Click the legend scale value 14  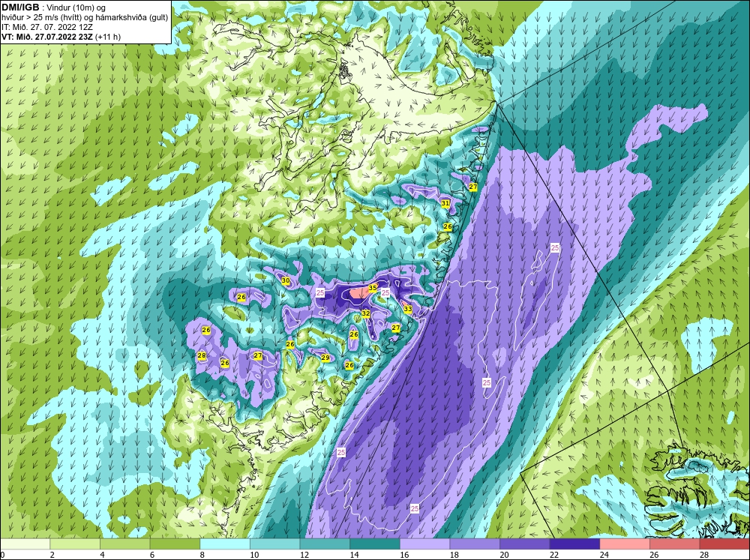354,555
